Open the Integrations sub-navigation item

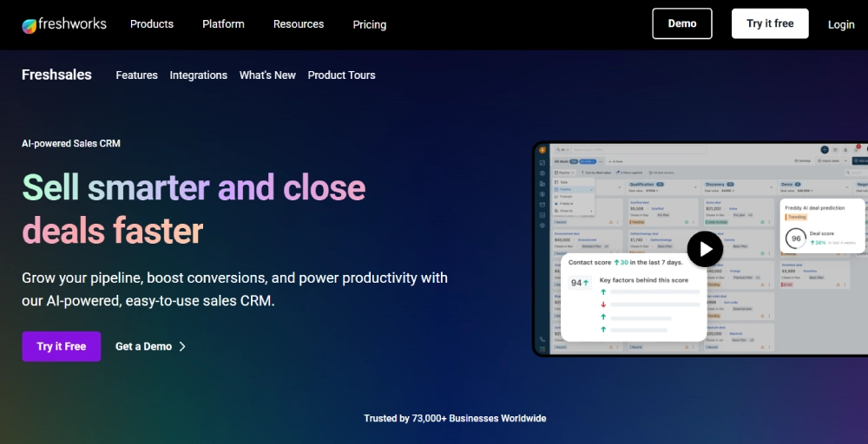pyautogui.click(x=198, y=75)
